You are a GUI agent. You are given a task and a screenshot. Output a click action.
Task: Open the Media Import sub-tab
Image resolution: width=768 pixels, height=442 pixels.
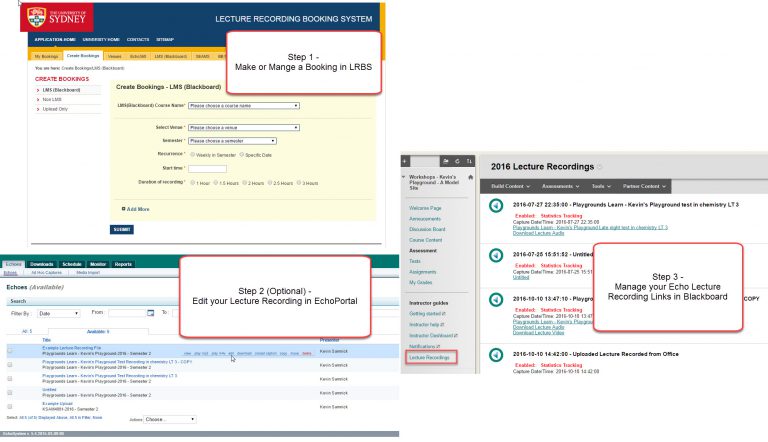point(88,272)
